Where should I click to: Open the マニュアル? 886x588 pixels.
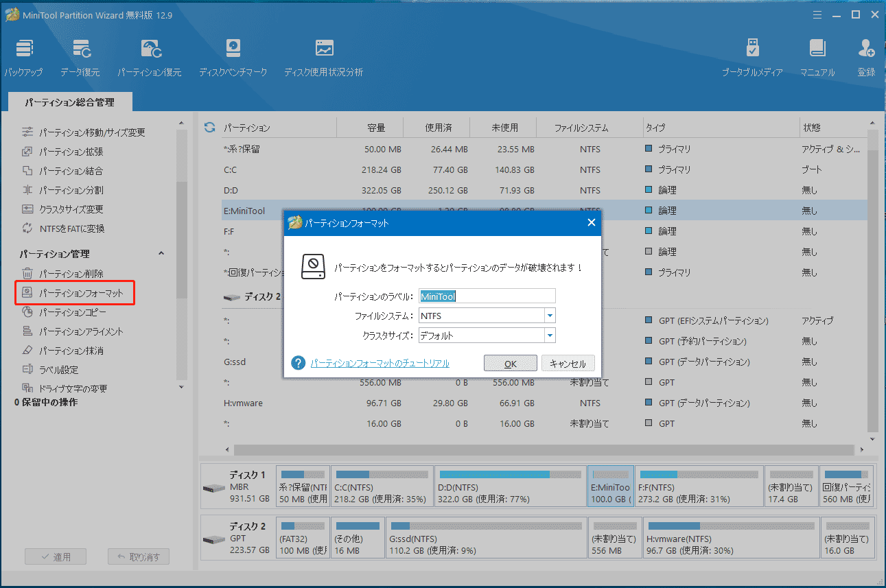click(x=817, y=57)
